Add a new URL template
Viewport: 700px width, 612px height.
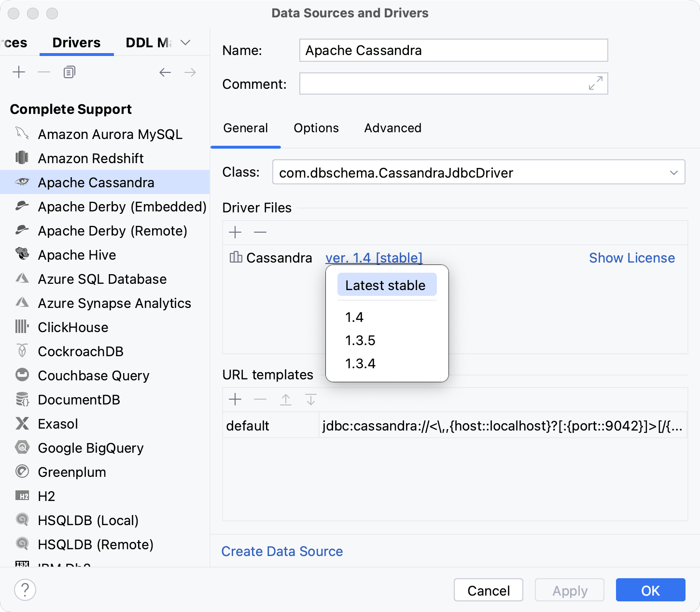(x=235, y=400)
